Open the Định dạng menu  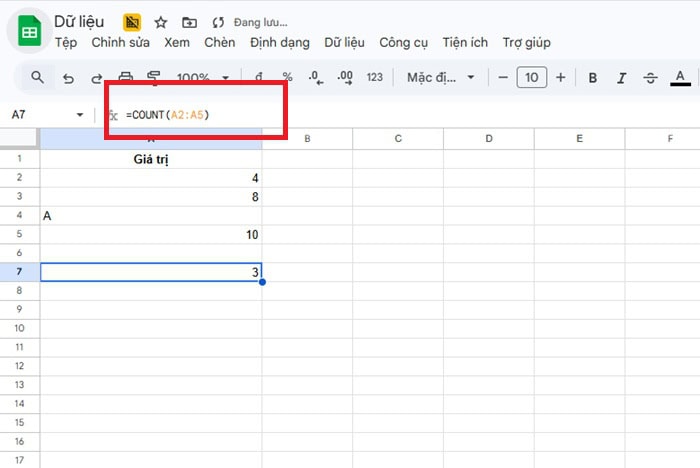pos(280,43)
